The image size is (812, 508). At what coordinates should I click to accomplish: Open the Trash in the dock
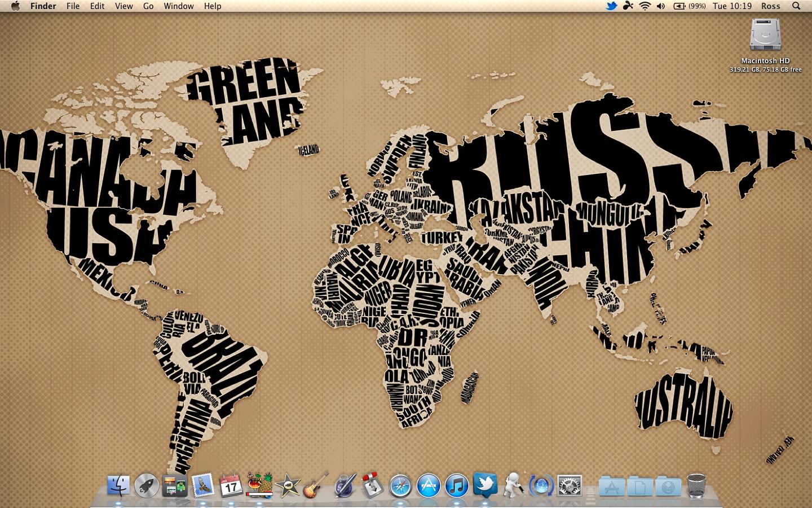pyautogui.click(x=696, y=485)
